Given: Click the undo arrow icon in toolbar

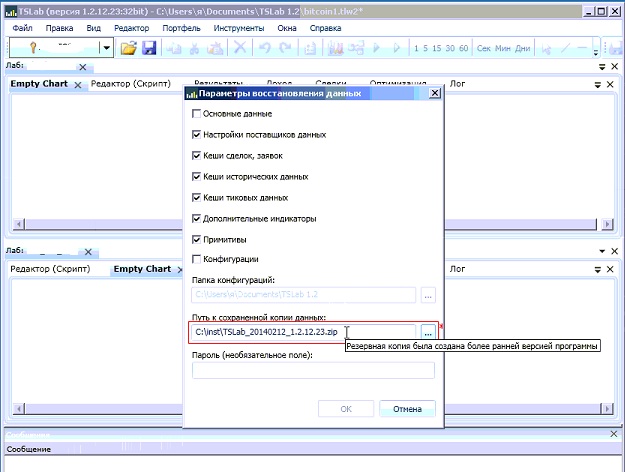Looking at the screenshot, I should (x=266, y=48).
